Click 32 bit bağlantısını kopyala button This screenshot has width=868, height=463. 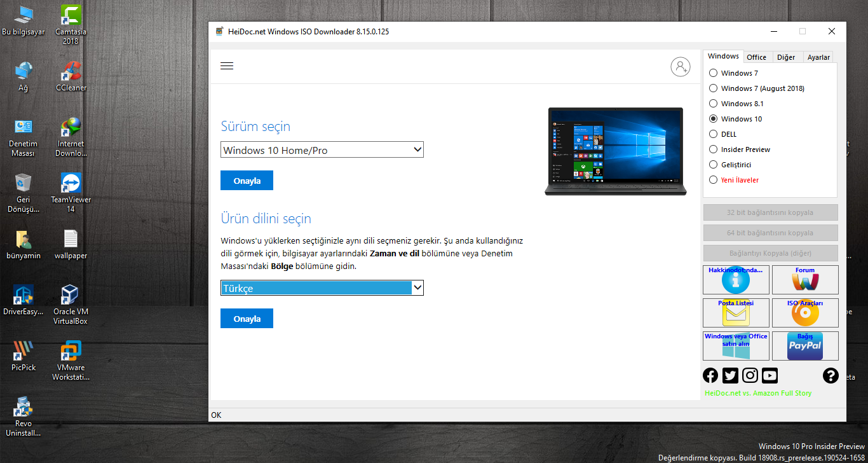770,212
